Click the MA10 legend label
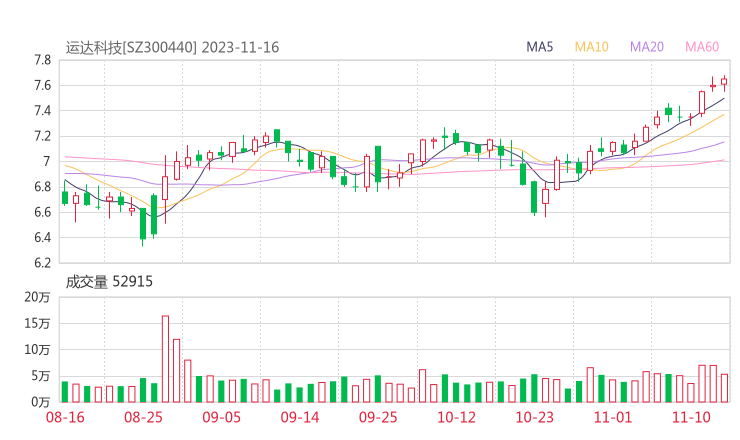Screen dimensions: 740x440 (x=591, y=47)
